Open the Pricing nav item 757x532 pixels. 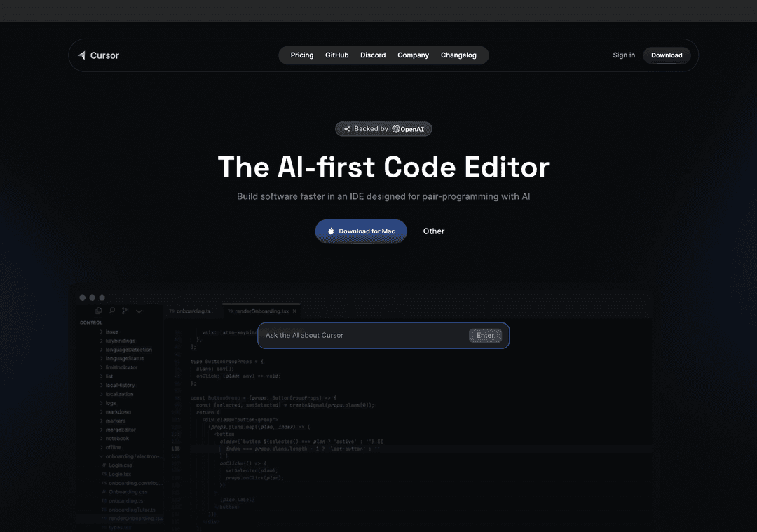tap(302, 55)
